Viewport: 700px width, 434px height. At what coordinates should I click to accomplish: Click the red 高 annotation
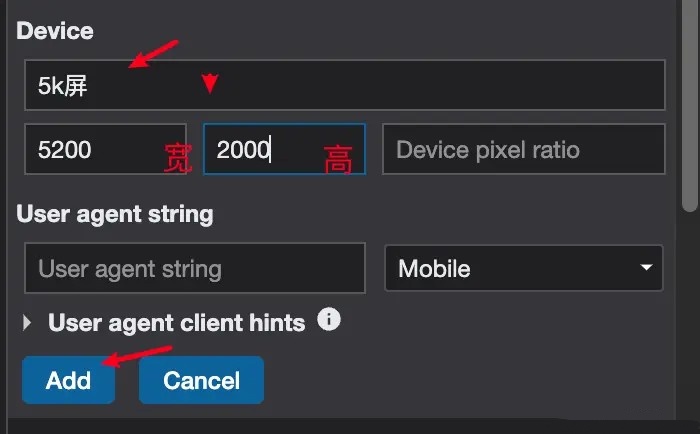coord(338,159)
